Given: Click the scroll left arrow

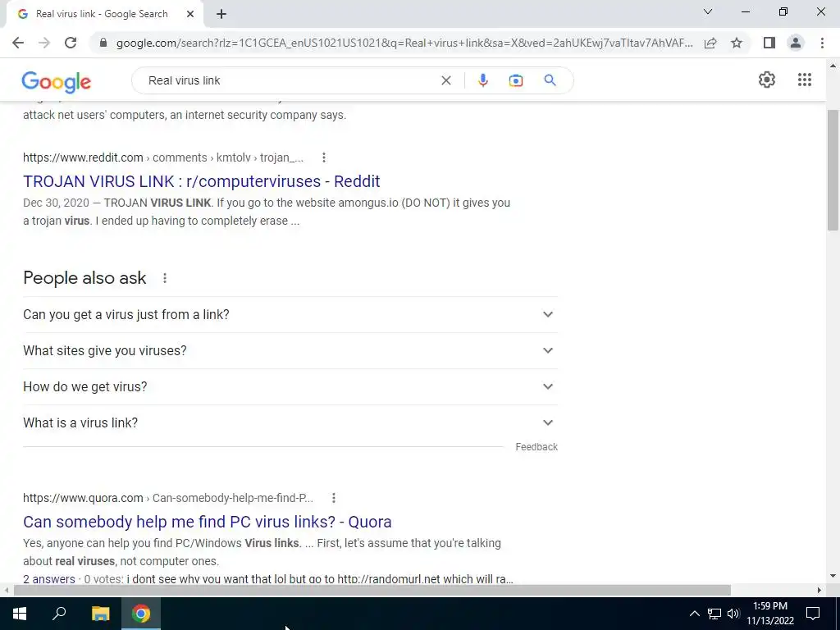Looking at the screenshot, I should point(6,590).
